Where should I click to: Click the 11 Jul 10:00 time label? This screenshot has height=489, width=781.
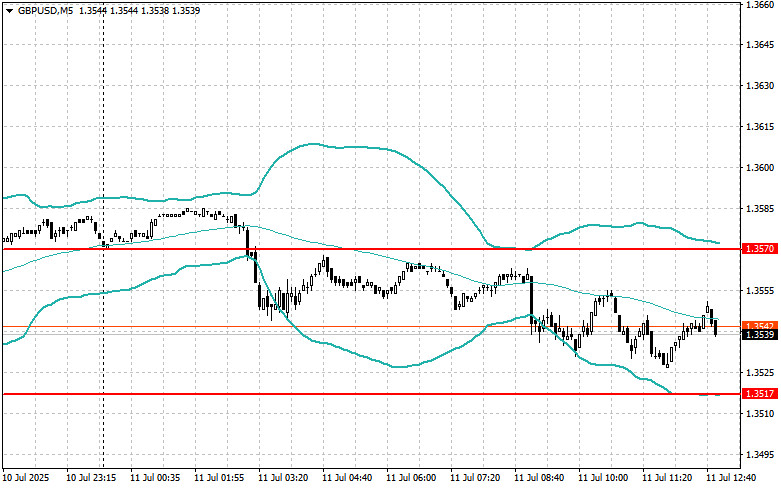(x=603, y=478)
